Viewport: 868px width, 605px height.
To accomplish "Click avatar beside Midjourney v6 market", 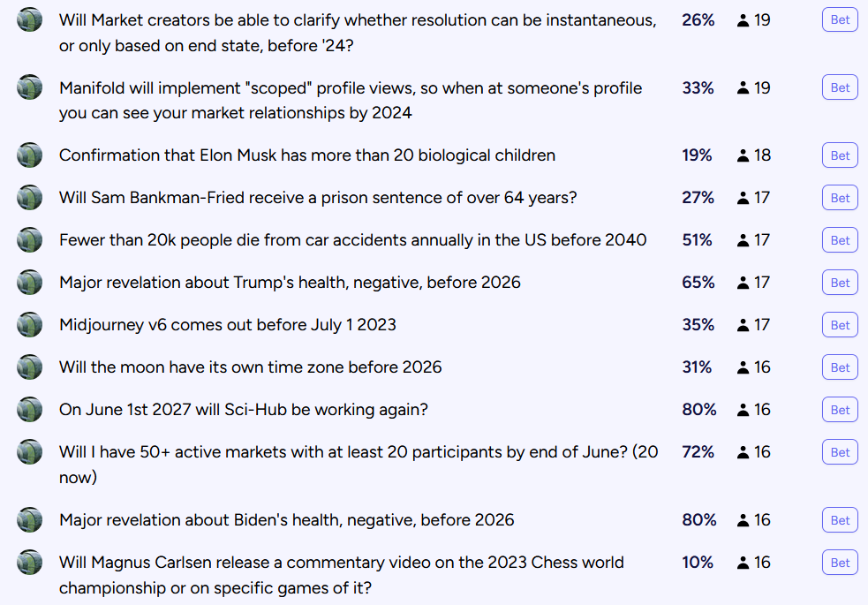I will point(29,325).
